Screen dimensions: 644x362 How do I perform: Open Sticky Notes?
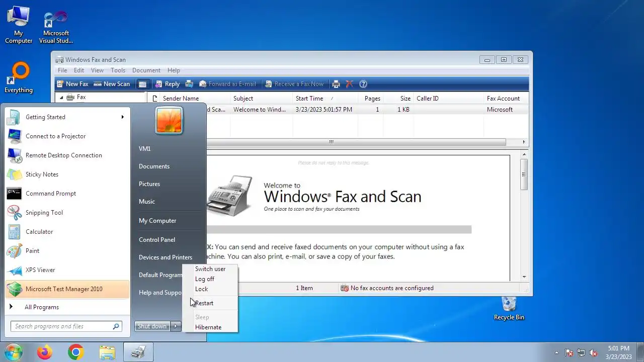click(x=66, y=174)
